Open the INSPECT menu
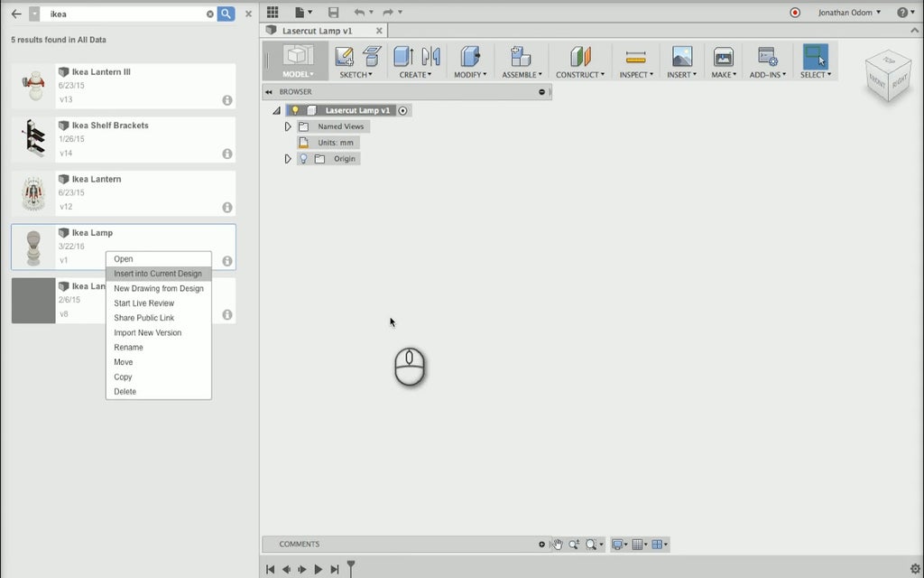 [636, 75]
